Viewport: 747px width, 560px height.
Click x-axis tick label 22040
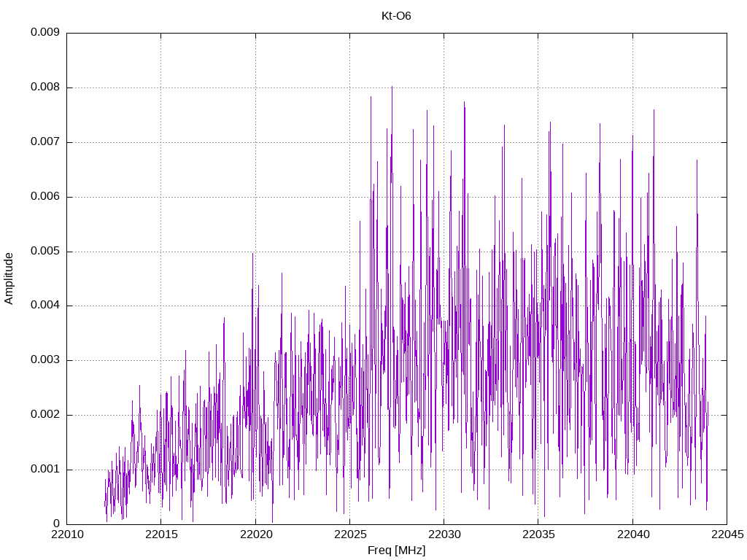click(x=632, y=534)
